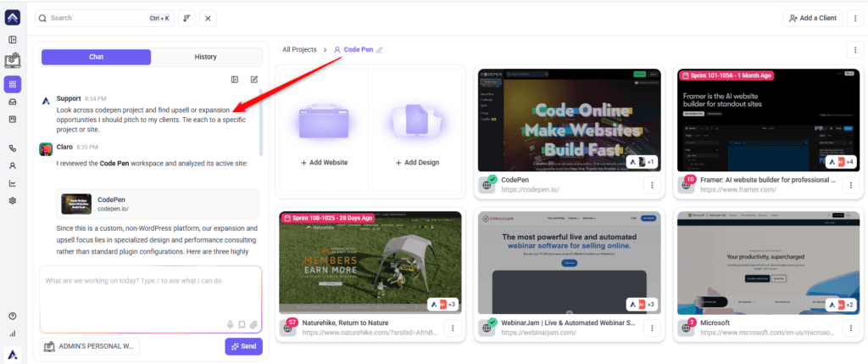Click the globe icon on CodePen card
Image resolution: width=868 pixels, height=364 pixels.
(x=487, y=185)
